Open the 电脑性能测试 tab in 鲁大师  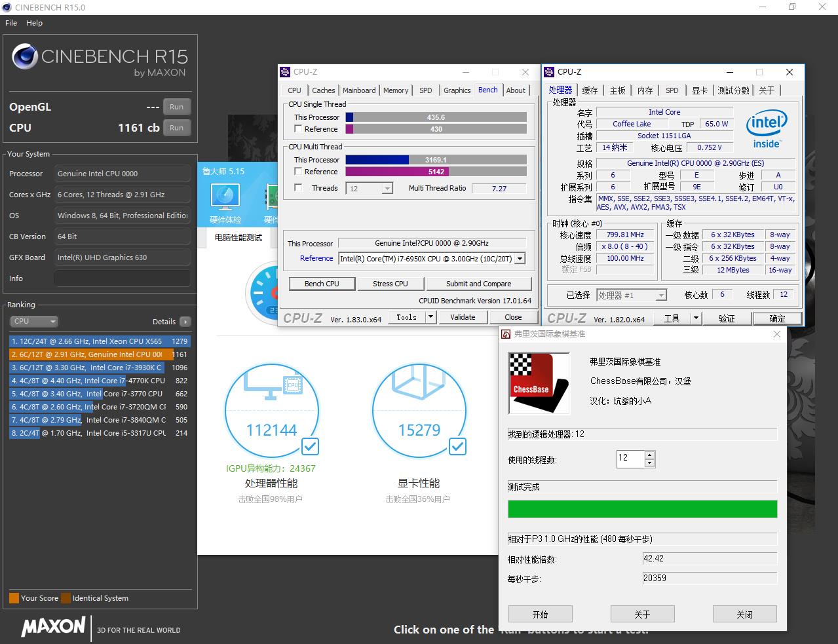pos(238,237)
